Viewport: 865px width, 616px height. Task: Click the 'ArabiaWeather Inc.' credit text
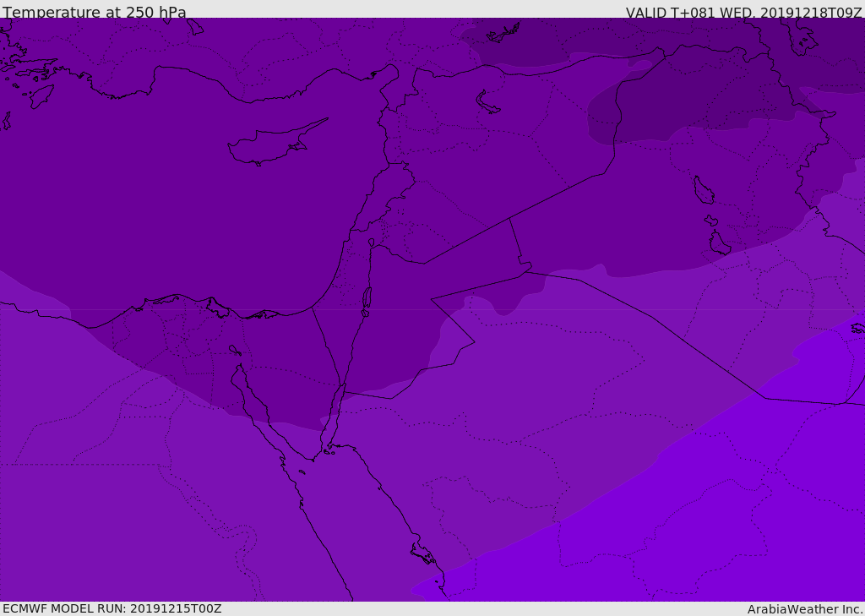[x=805, y=609]
